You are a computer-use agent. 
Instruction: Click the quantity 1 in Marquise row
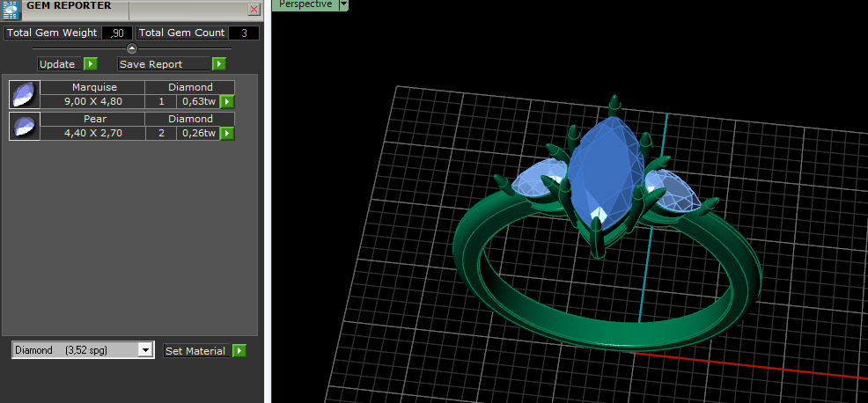[x=162, y=102]
